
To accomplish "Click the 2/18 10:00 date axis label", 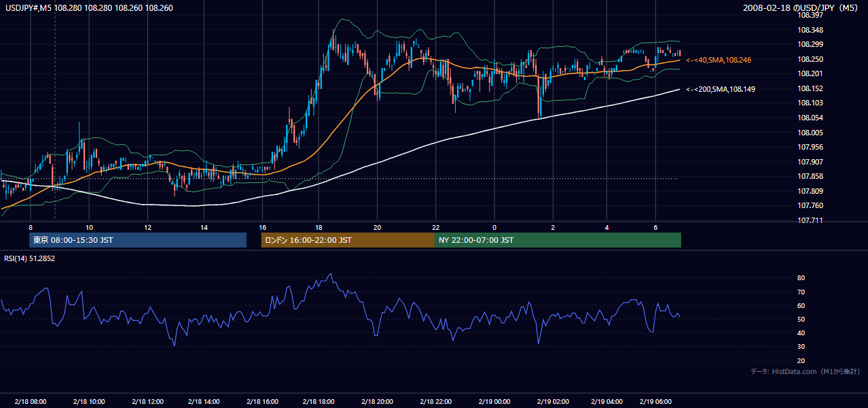I will [89, 402].
